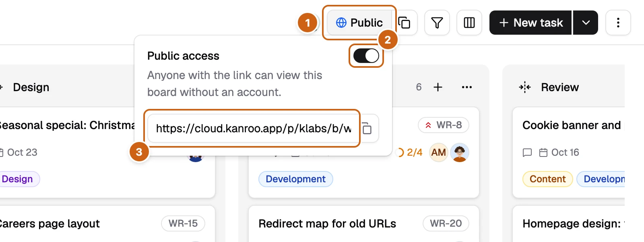Open the filter funnel icon
The width and height of the screenshot is (644, 242).
[x=437, y=23]
